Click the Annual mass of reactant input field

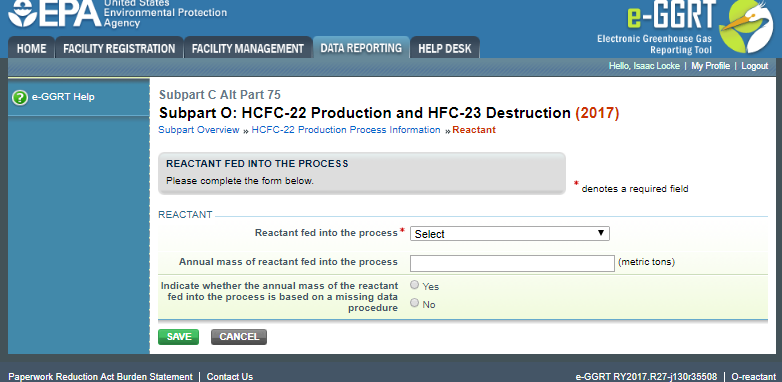pyautogui.click(x=512, y=263)
